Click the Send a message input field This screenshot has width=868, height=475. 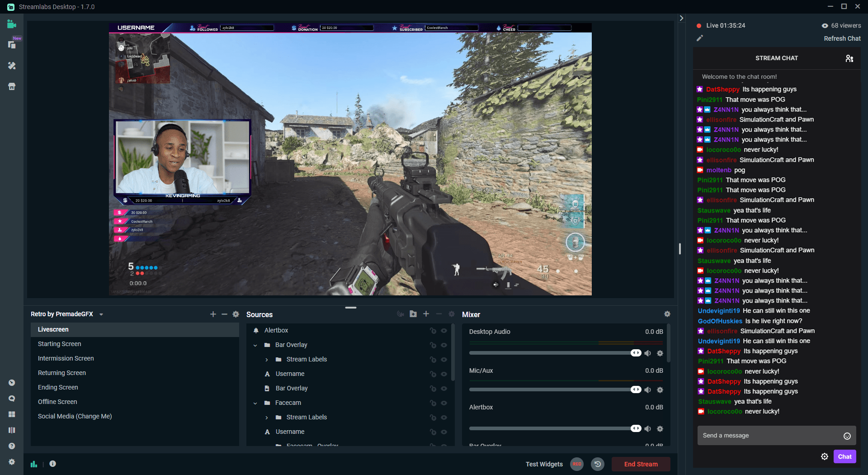[769, 436]
